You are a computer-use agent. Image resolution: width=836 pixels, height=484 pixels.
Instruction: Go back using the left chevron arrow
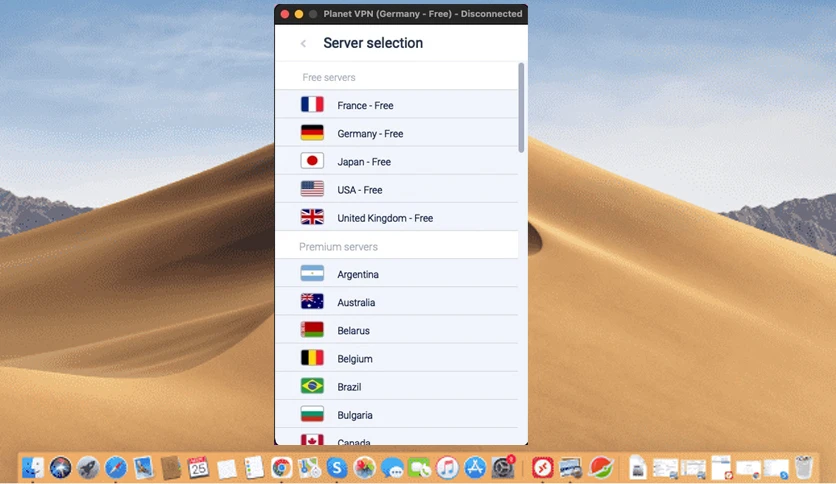coord(303,43)
